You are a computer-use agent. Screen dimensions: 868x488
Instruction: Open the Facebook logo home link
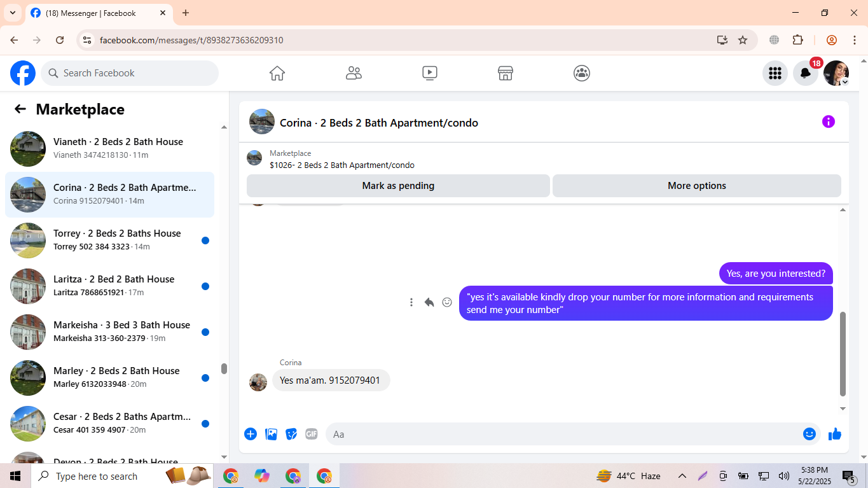[23, 73]
